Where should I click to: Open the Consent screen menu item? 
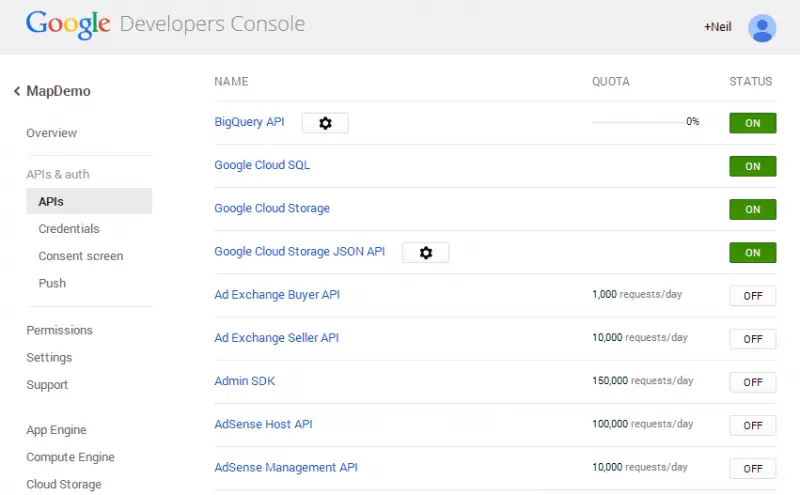tap(81, 256)
